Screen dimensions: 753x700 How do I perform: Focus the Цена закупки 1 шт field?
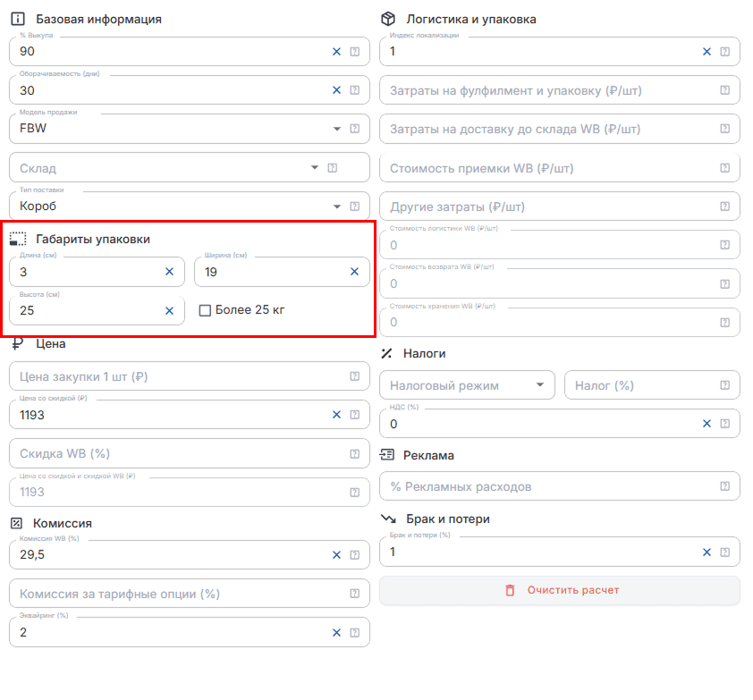click(x=190, y=376)
